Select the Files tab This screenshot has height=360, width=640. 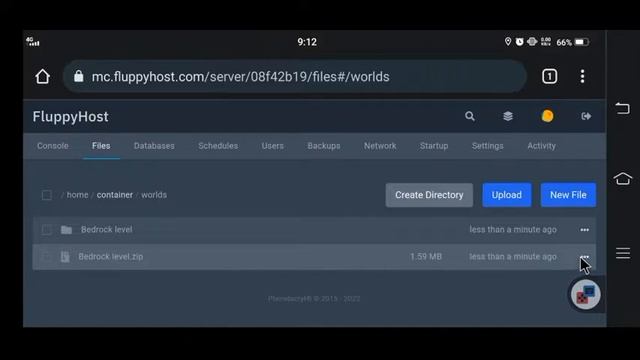(101, 146)
